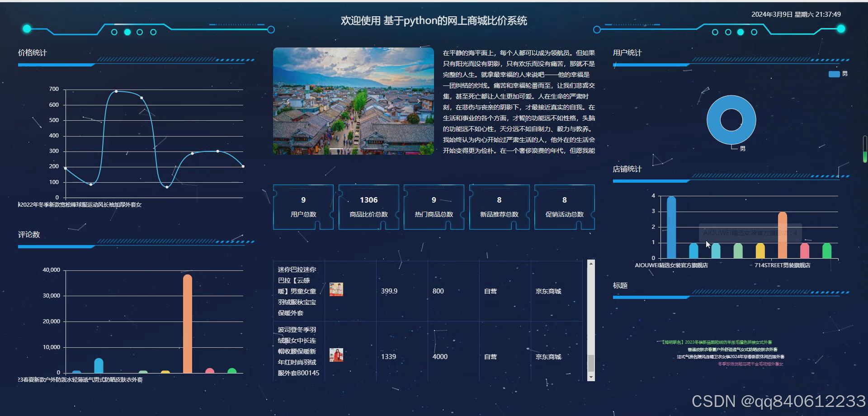The height and width of the screenshot is (416, 868).
Task: Click the 标题 section heading
Action: point(620,286)
